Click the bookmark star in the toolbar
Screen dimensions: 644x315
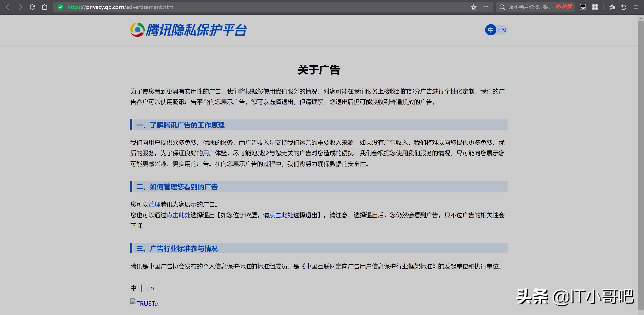pos(474,7)
